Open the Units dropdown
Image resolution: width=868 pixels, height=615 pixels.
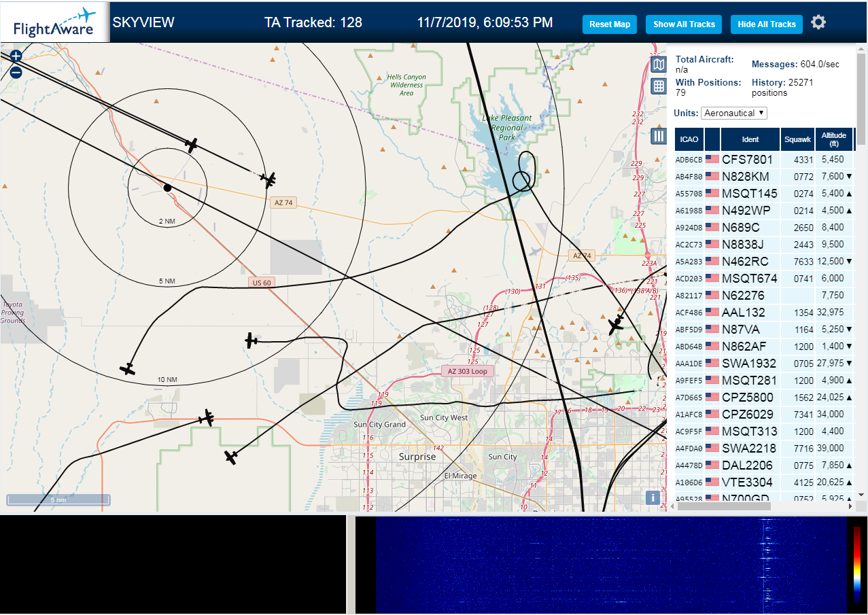tap(733, 113)
